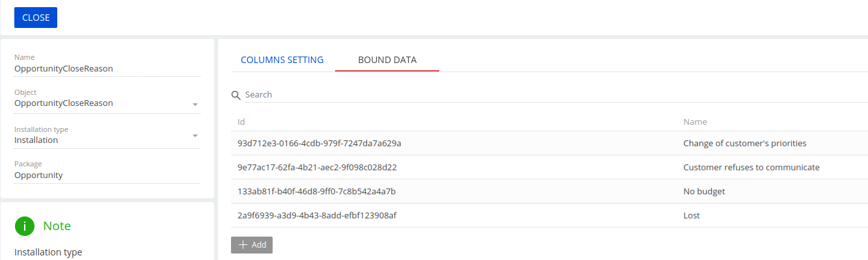The image size is (868, 260).
Task: Click Id starting with 93d712e3
Action: click(319, 143)
